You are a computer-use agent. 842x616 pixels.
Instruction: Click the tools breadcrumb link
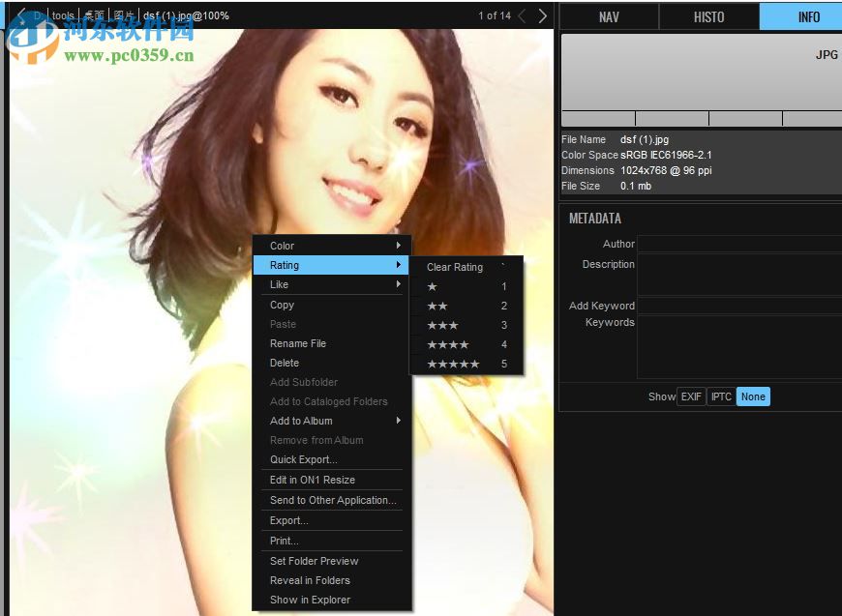pyautogui.click(x=62, y=15)
